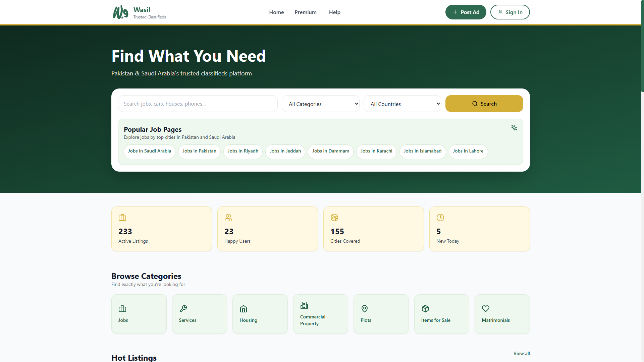Open the Premium menu item

(306, 12)
